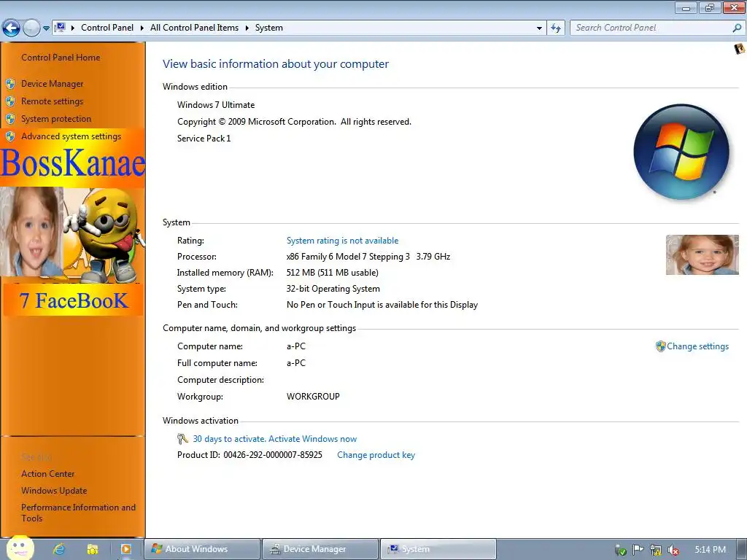Click Show desktop button at taskbar end

(x=742, y=549)
